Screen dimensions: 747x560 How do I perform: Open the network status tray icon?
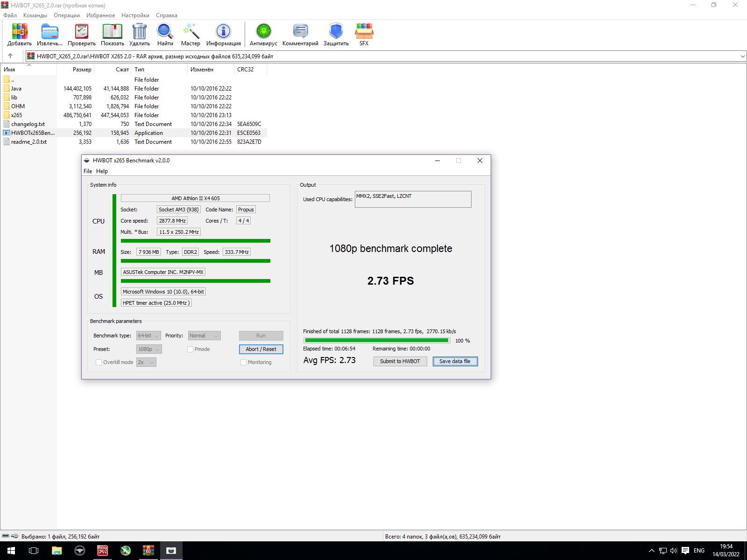(x=663, y=551)
